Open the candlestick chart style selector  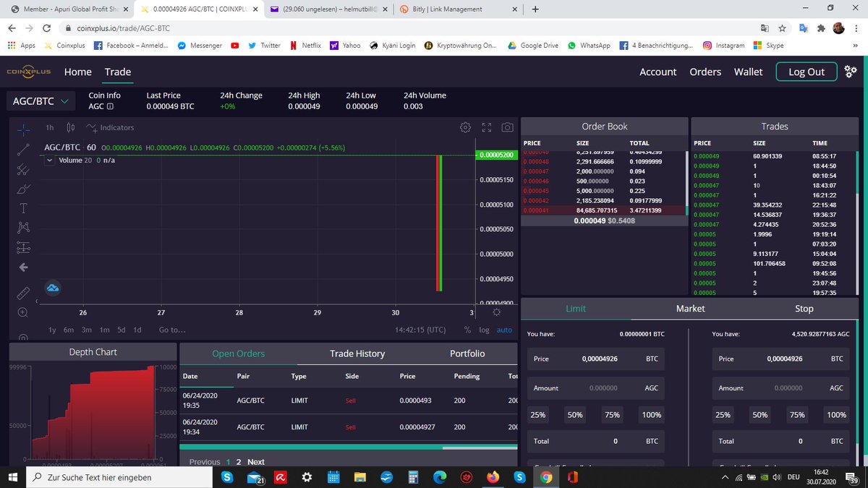pyautogui.click(x=70, y=127)
